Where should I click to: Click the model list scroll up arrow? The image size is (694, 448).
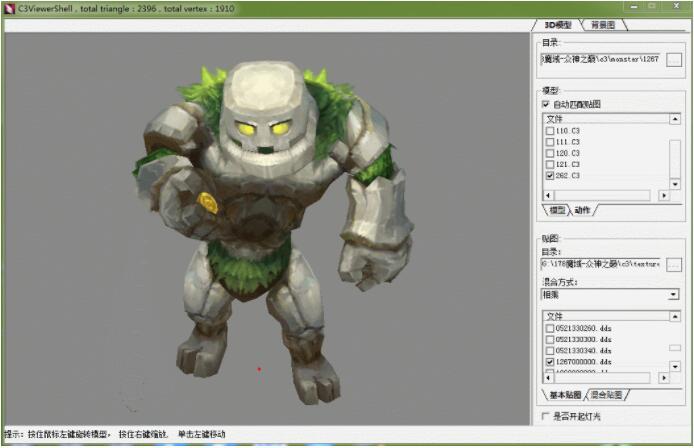click(675, 119)
